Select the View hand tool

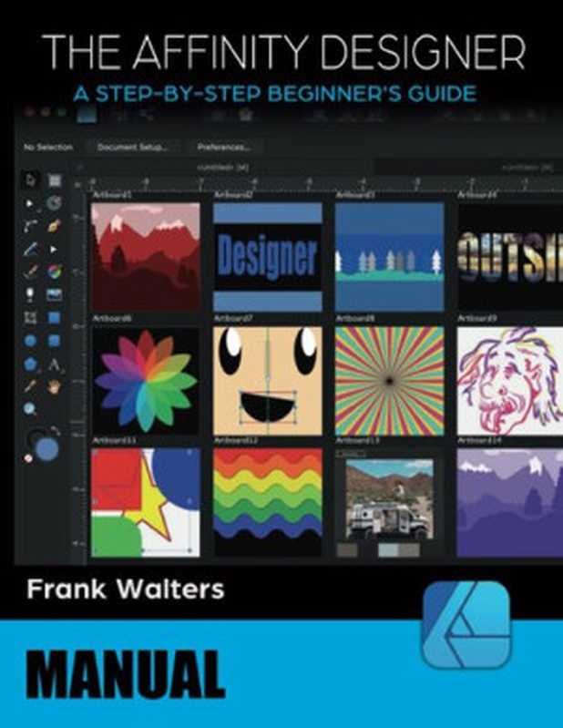pos(55,386)
